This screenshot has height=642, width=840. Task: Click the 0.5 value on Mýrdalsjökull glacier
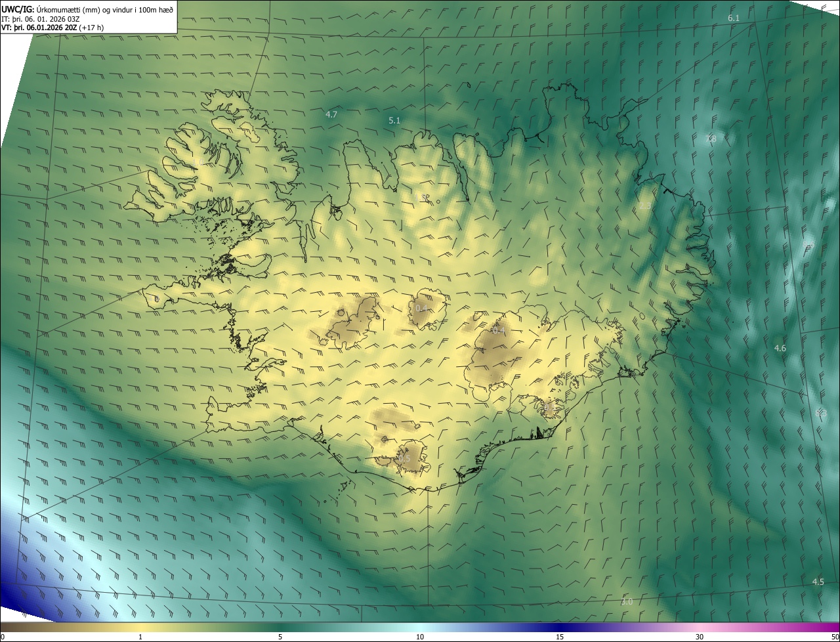404,459
